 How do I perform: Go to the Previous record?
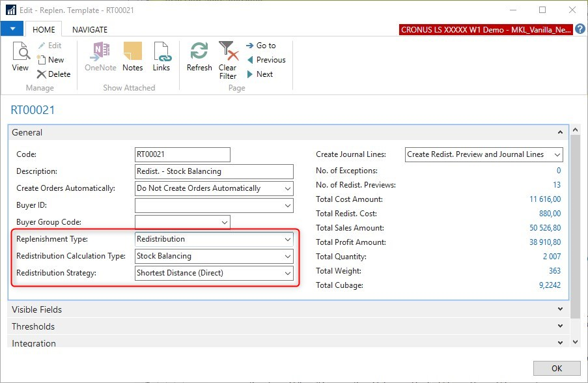[x=266, y=60]
